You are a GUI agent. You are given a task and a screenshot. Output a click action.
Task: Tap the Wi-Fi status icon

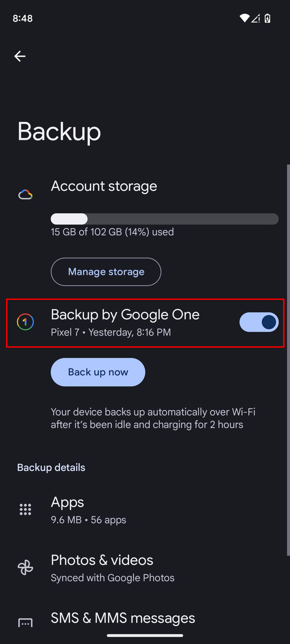[x=244, y=18]
